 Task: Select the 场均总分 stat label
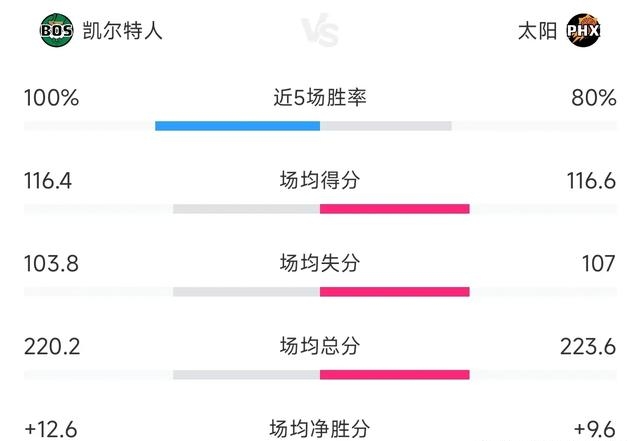click(320, 347)
